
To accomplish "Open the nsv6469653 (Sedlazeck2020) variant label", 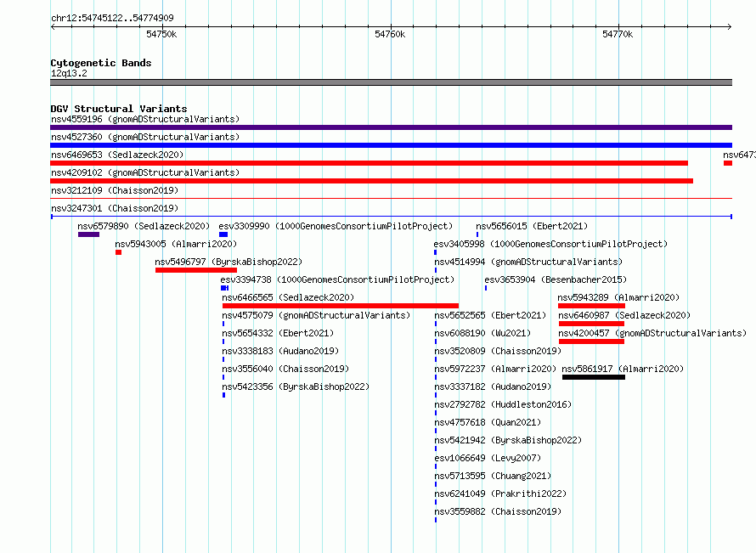I will click(x=117, y=155).
